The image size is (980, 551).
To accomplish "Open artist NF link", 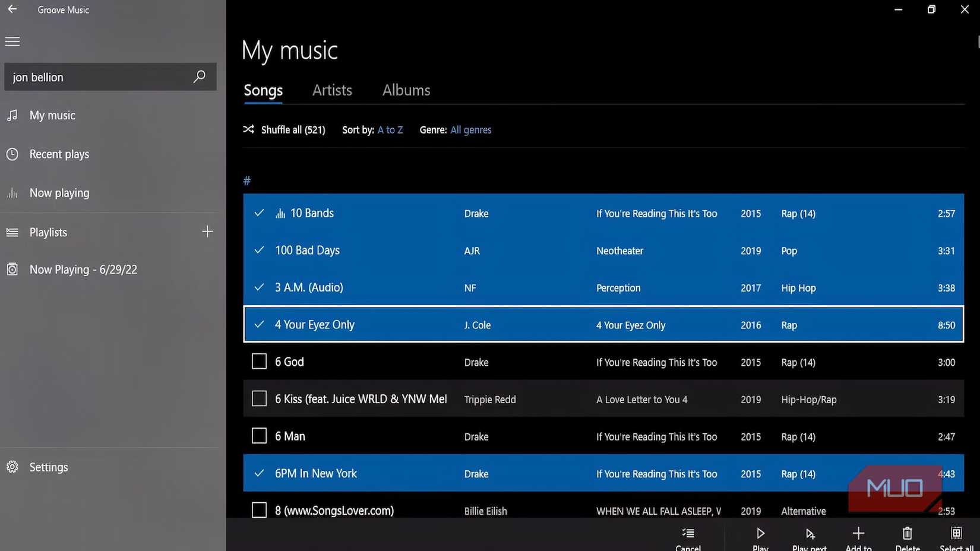I will 470,288.
